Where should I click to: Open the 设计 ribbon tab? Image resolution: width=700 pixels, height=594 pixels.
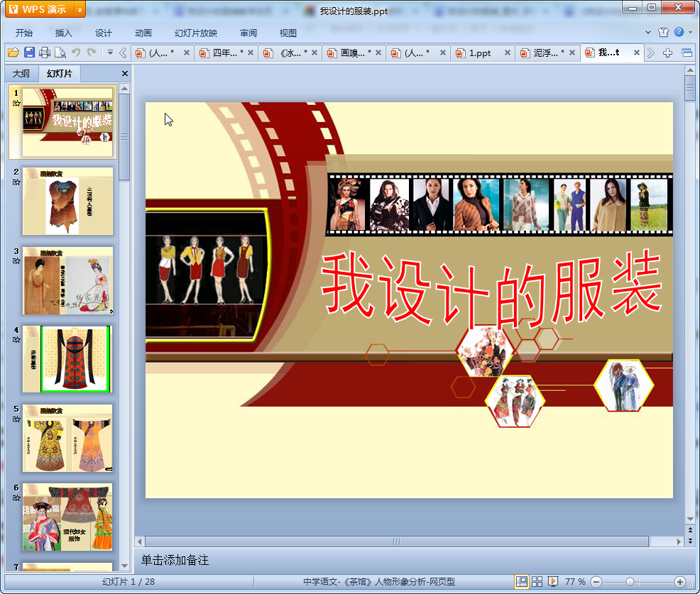point(104,33)
